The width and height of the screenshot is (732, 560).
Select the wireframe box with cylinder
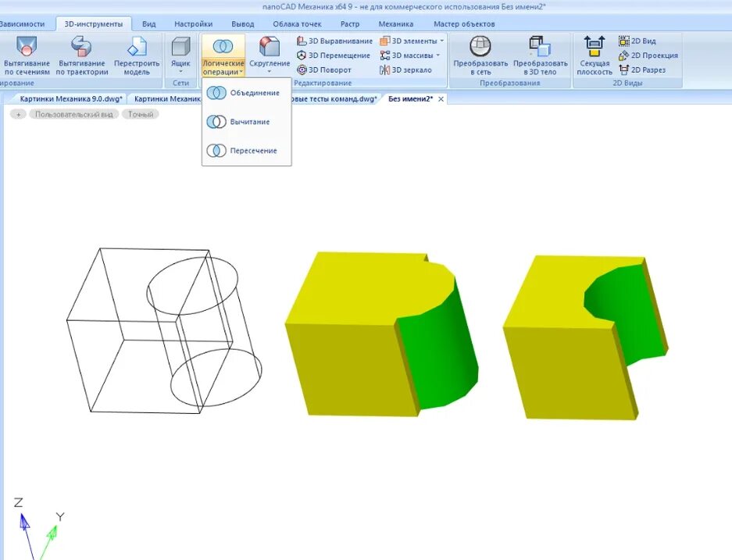pos(163,331)
